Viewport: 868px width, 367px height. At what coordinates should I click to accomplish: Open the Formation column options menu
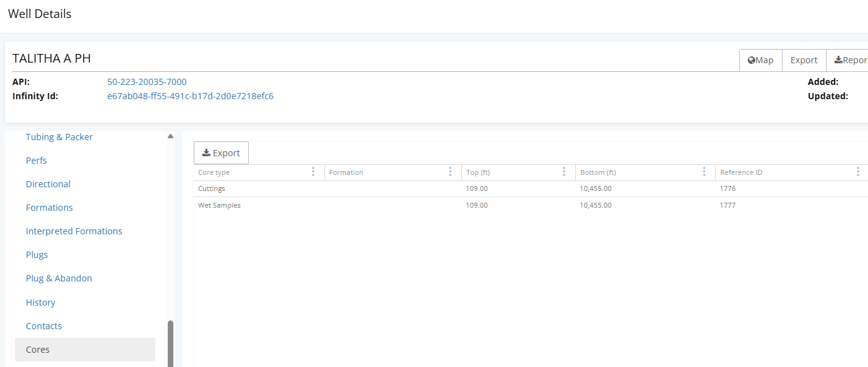coord(450,172)
